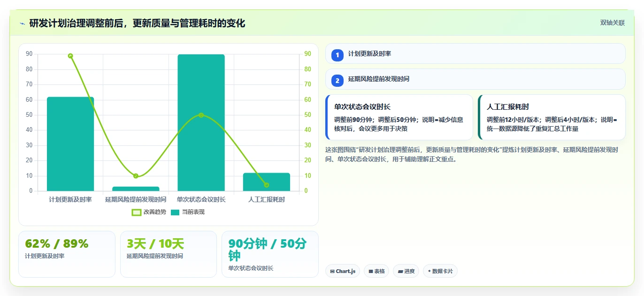This screenshot has height=296, width=644.
Task: Click the tall 单次状态会议时长 bar
Action: (201, 122)
